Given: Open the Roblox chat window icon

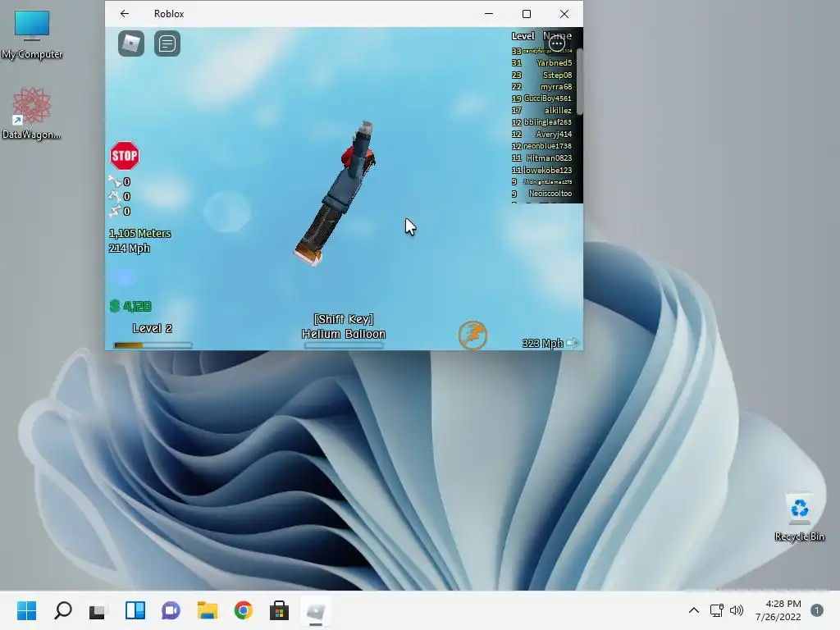Looking at the screenshot, I should (167, 43).
